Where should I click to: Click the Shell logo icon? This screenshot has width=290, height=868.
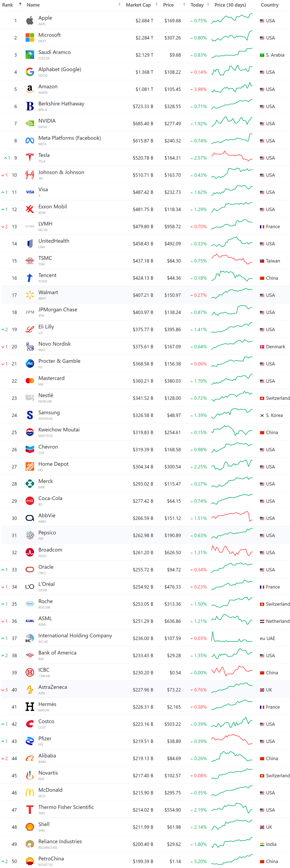[30, 827]
